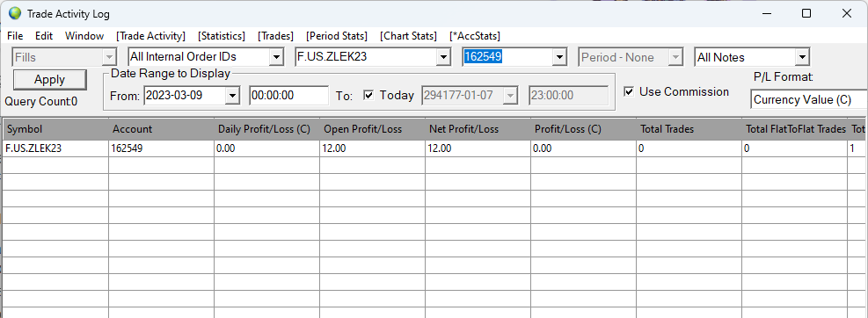Image resolution: width=868 pixels, height=318 pixels.
Task: Toggle the Use Commission checkbox
Action: [x=628, y=92]
